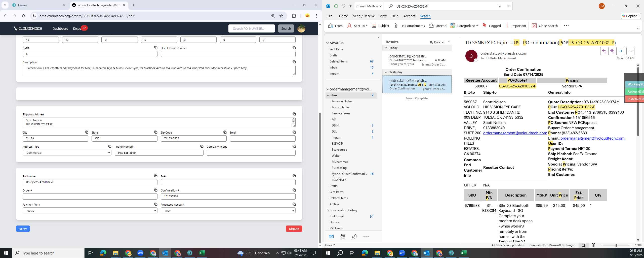The image size is (644, 258).
Task: Open Copilot dropdown in Outlook
Action: click(x=631, y=16)
